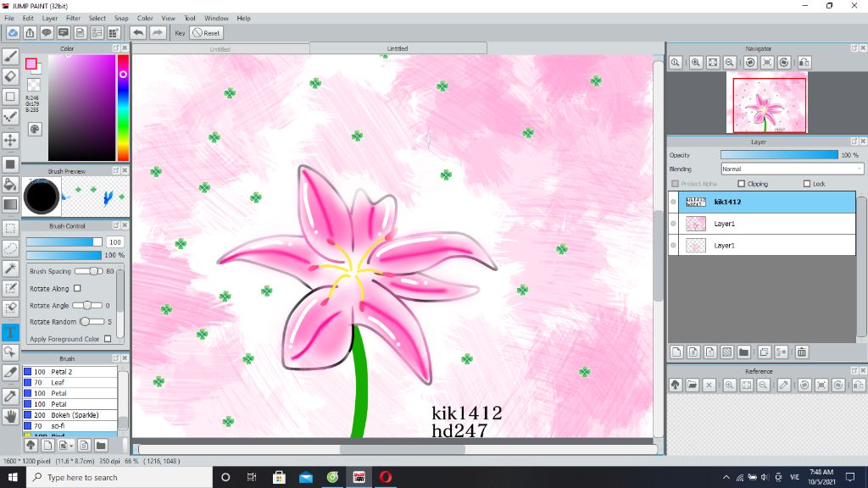
Task: Click the share export icon in top toolbar
Action: [x=30, y=33]
